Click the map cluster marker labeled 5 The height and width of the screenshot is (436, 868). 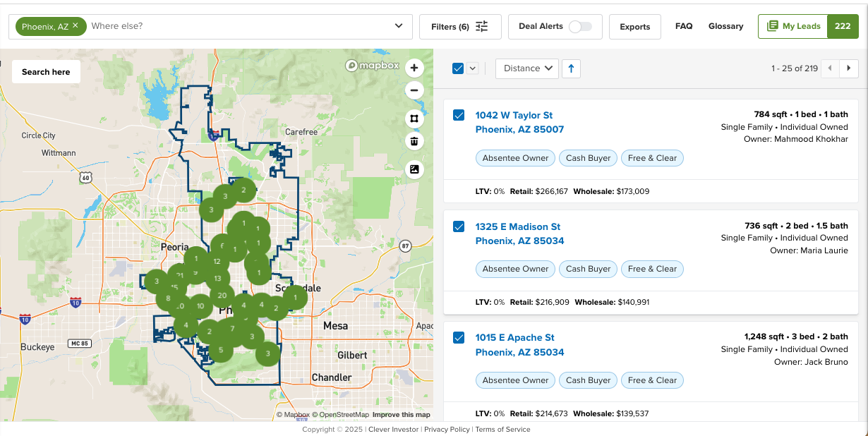coord(221,349)
